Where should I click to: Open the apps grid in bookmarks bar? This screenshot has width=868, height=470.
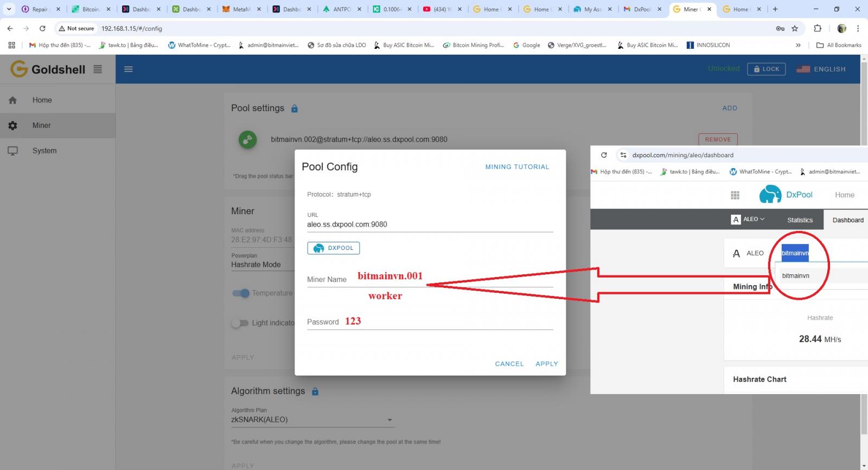[11, 45]
